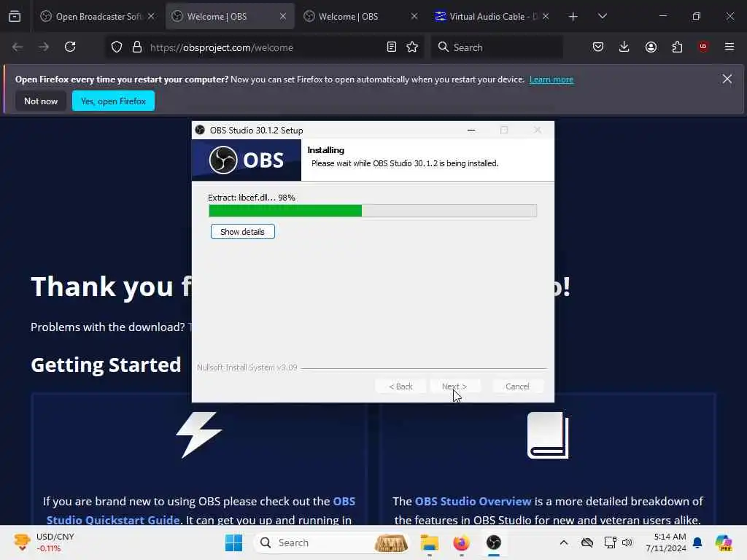Click Yes, open Firefox button
This screenshot has height=560, width=747.
click(113, 101)
